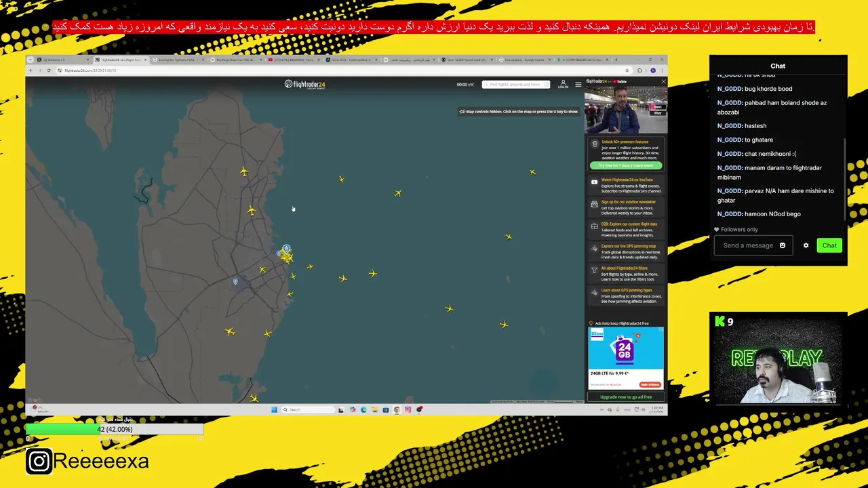Select the grey location pin southwest of the airport

click(x=235, y=281)
